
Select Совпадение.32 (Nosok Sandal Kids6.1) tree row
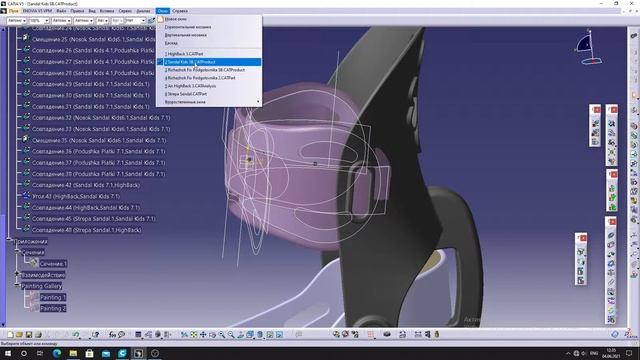coord(101,118)
